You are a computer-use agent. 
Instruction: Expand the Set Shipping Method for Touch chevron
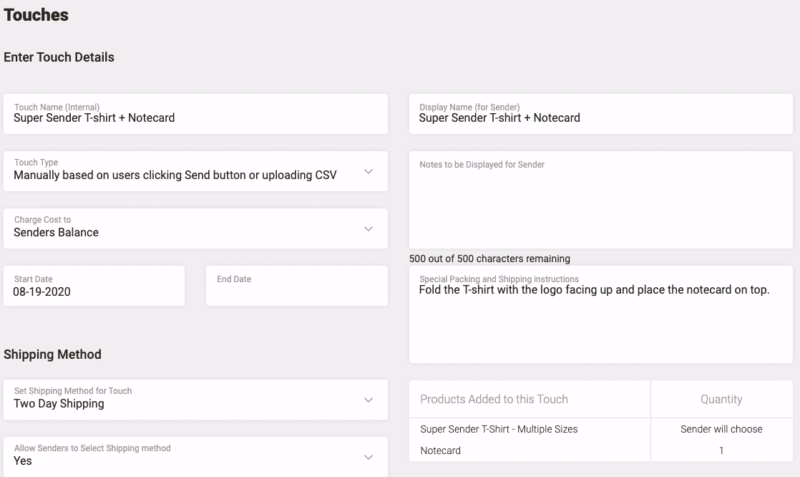pos(368,400)
